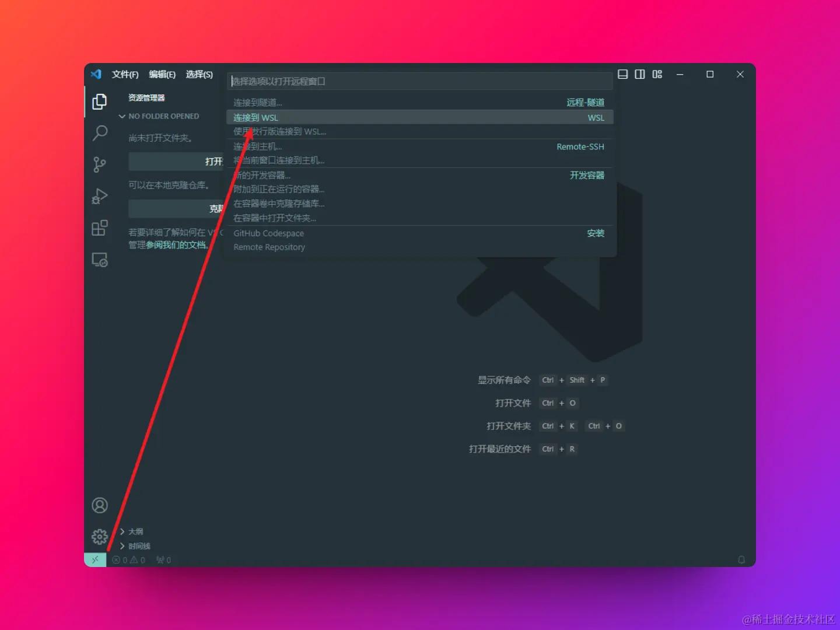This screenshot has width=840, height=630.
Task: Open the Accounts menu icon
Action: (x=100, y=505)
